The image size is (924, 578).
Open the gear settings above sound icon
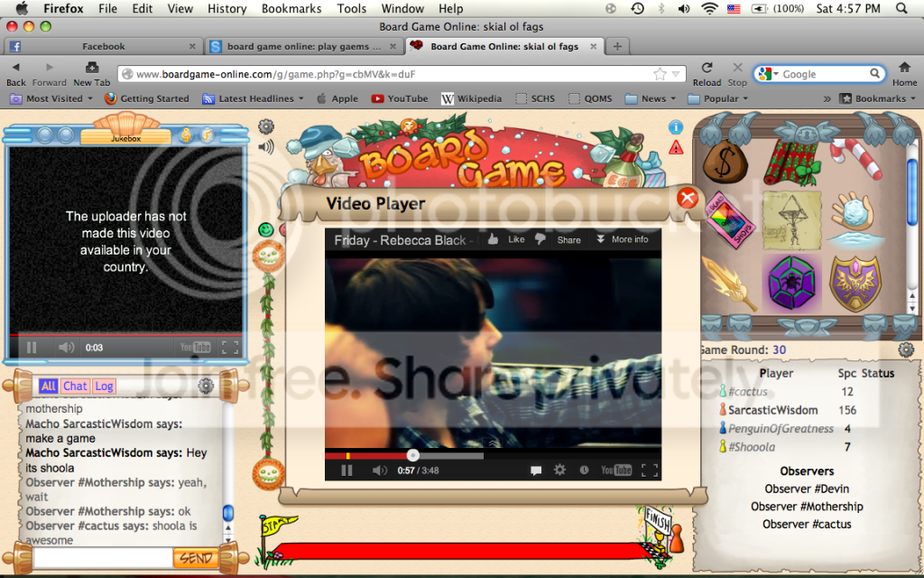[266, 126]
